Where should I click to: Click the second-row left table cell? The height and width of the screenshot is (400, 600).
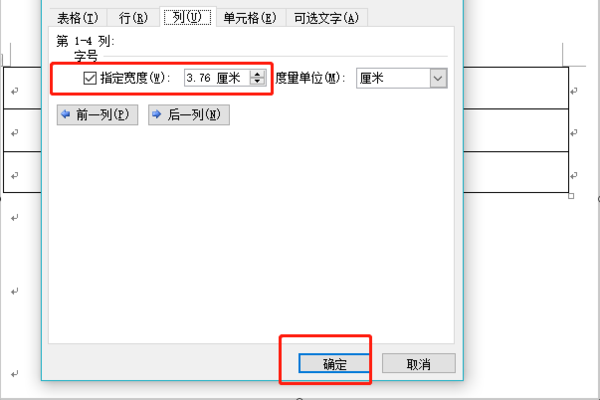22,130
